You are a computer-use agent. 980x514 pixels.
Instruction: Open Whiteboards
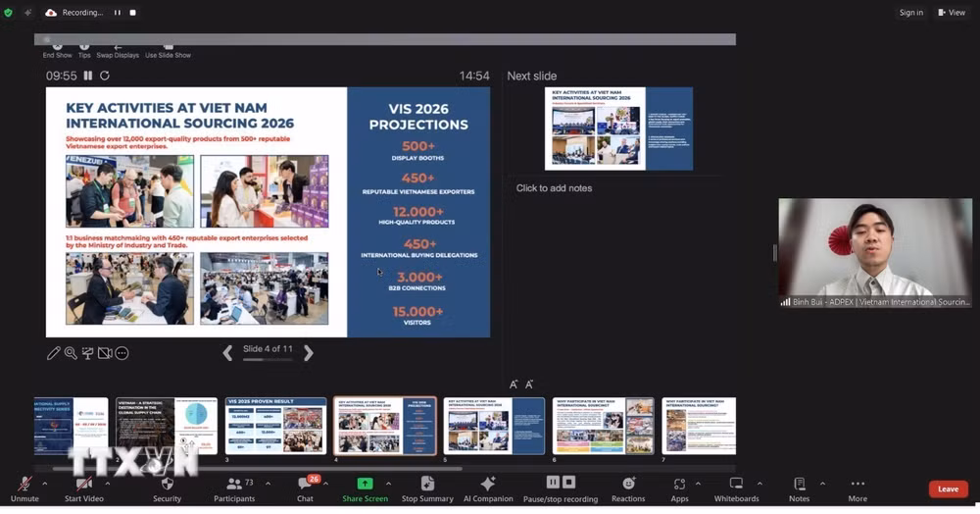(x=736, y=489)
